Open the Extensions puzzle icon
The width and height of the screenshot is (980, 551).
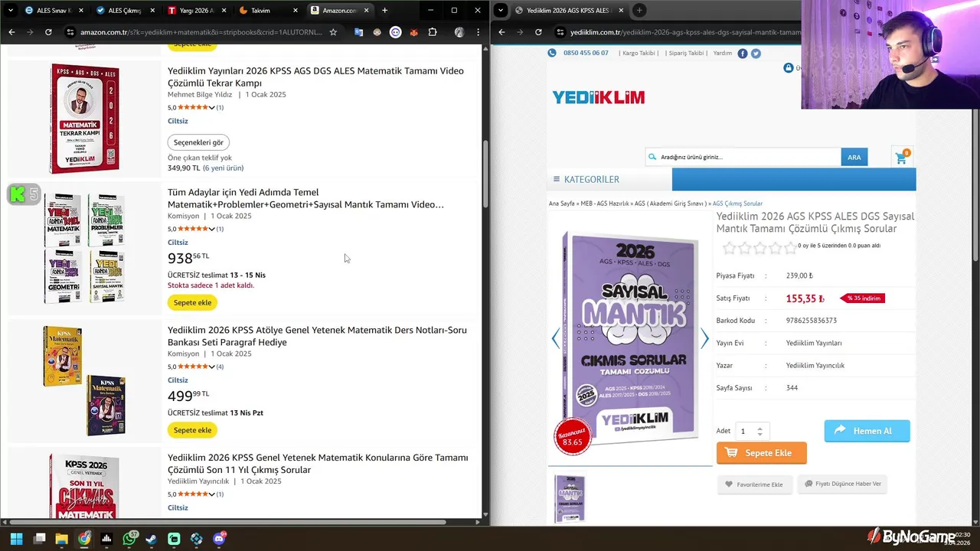click(433, 32)
